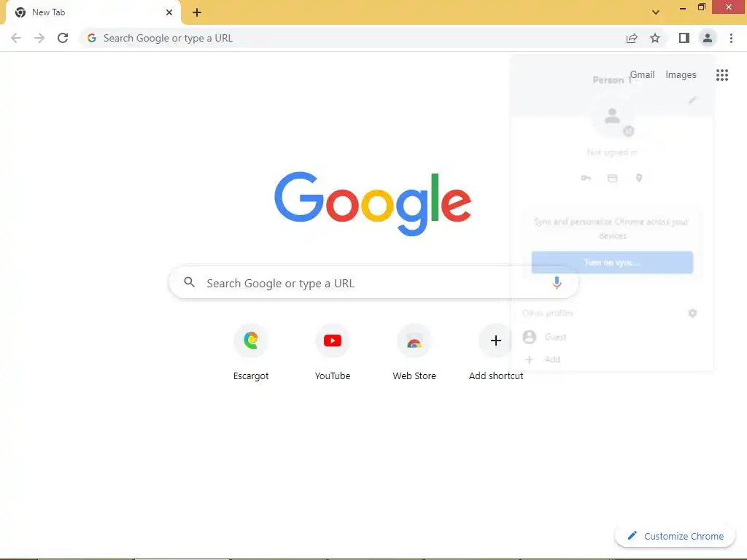Bookmark this tab with the star icon
This screenshot has height=560, width=747.
point(655,38)
